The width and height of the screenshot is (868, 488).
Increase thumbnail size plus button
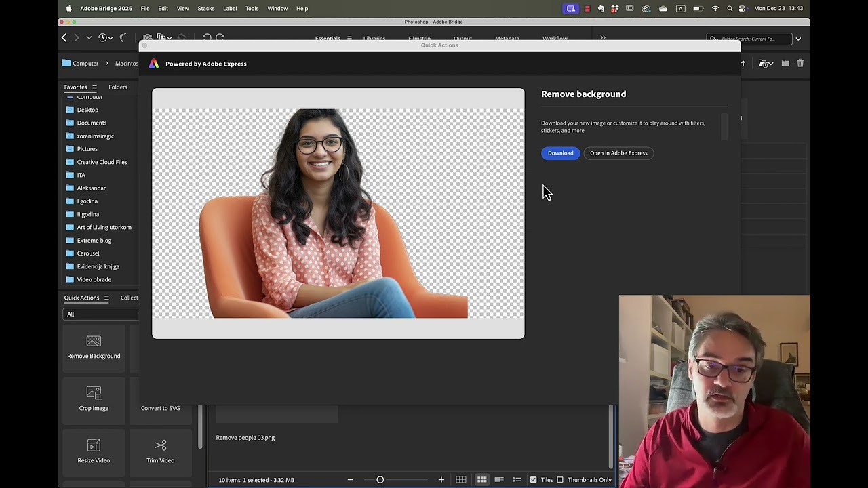point(441,480)
